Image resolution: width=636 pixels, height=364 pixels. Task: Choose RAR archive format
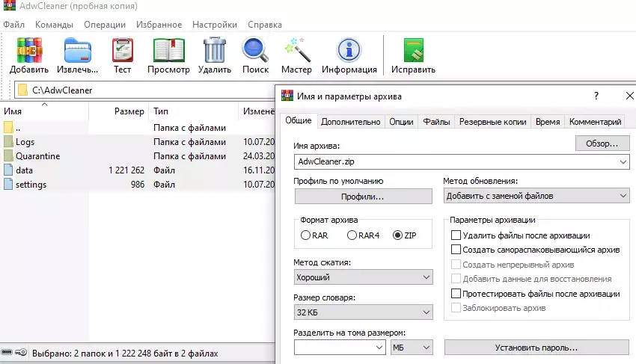pyautogui.click(x=305, y=235)
